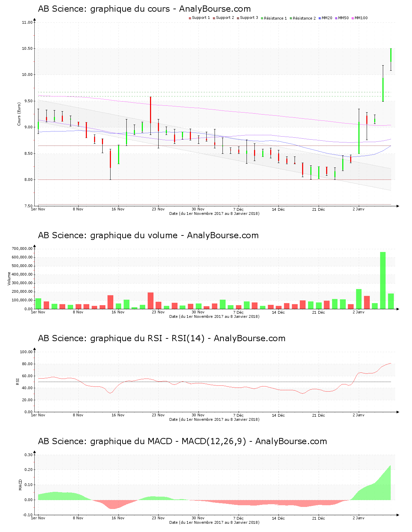The height and width of the screenshot is (532, 412).
Task: Click the 11.00 price axis value
Action: (x=27, y=23)
